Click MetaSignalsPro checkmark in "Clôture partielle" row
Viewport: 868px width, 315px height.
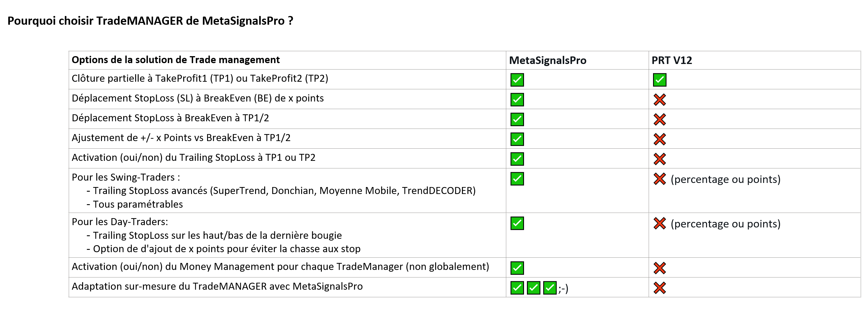517,80
